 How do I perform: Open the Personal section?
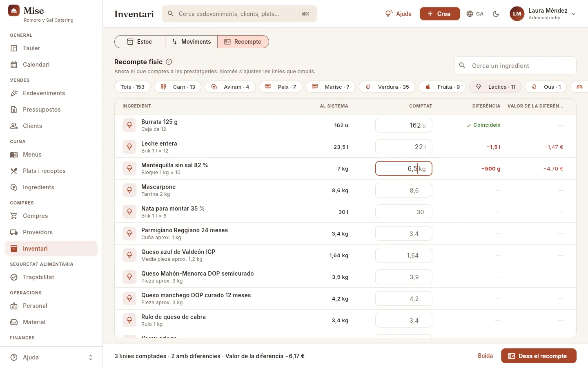coord(51,306)
